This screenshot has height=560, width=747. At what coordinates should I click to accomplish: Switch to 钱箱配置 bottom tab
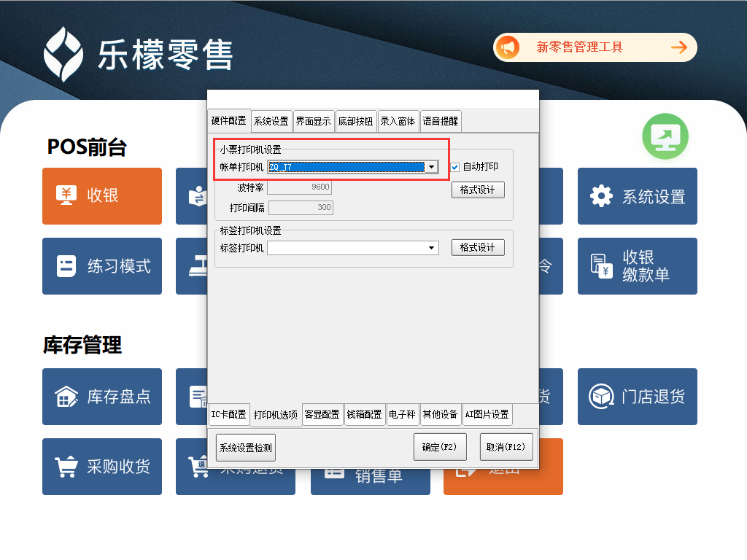coord(365,414)
